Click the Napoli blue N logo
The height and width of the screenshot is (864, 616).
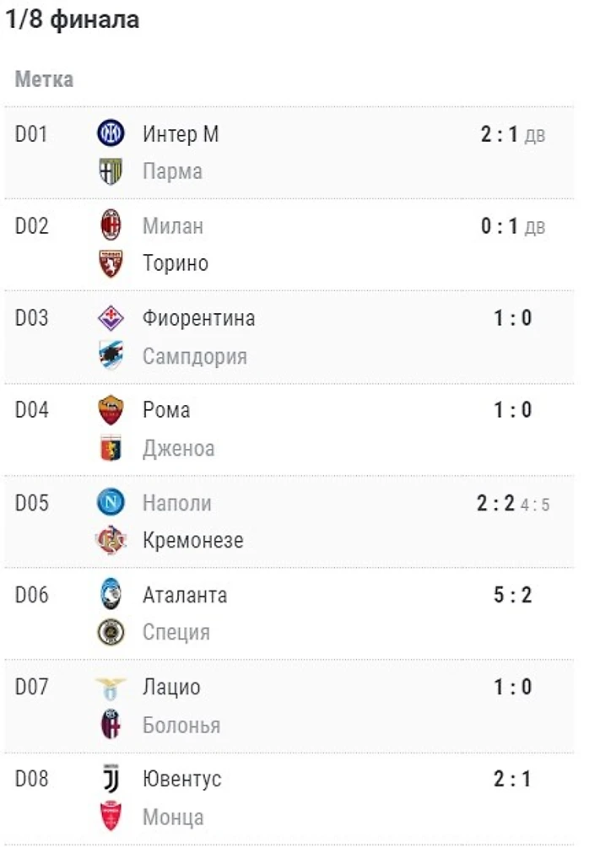pyautogui.click(x=111, y=503)
